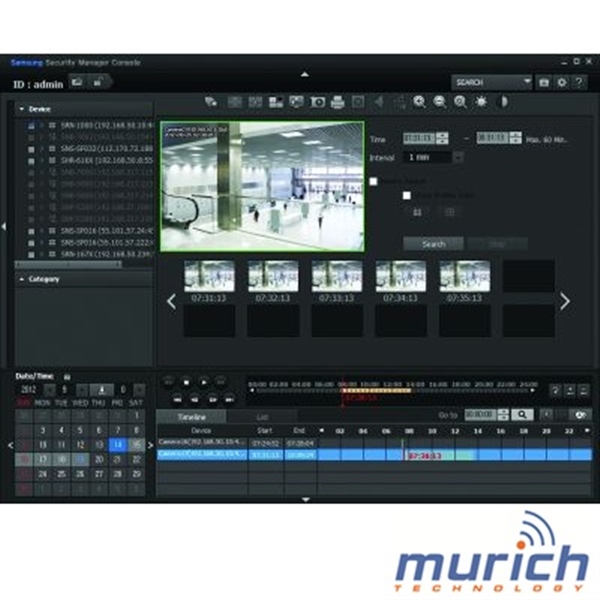Click the zoom in magnifier icon
This screenshot has width=600, height=600.
(419, 101)
